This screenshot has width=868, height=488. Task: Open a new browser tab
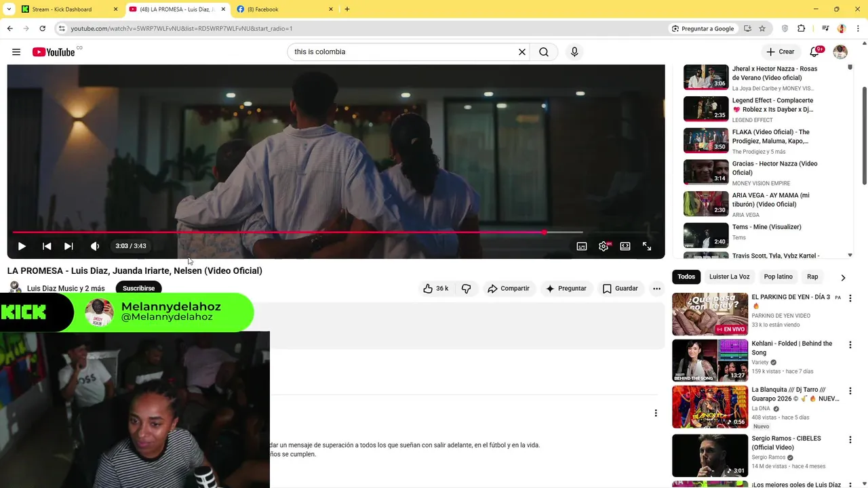(347, 9)
